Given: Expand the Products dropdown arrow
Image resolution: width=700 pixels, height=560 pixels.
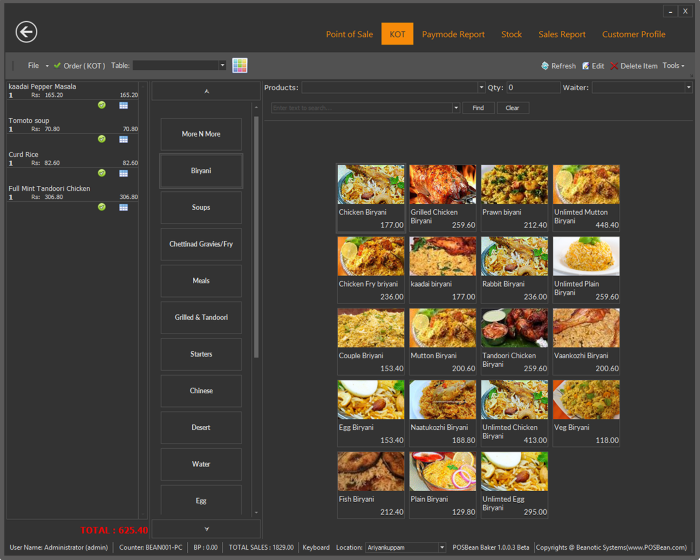Looking at the screenshot, I should [481, 88].
